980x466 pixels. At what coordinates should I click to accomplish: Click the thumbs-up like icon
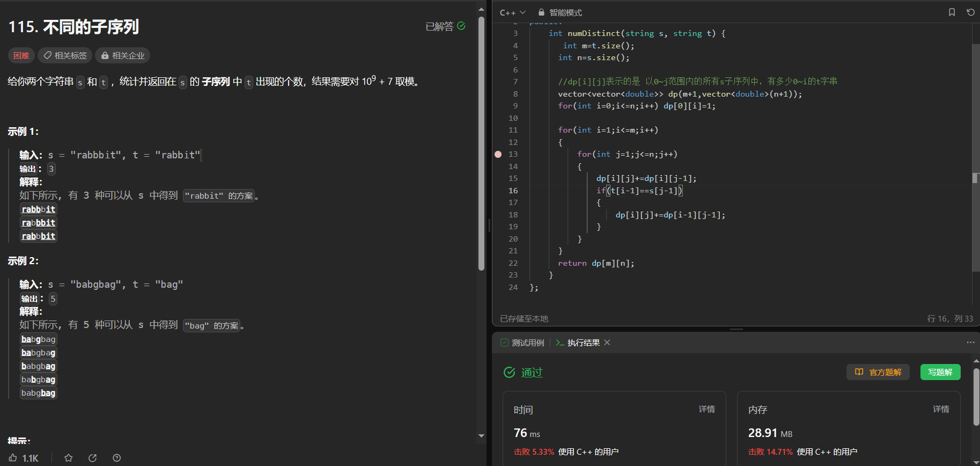[x=13, y=458]
